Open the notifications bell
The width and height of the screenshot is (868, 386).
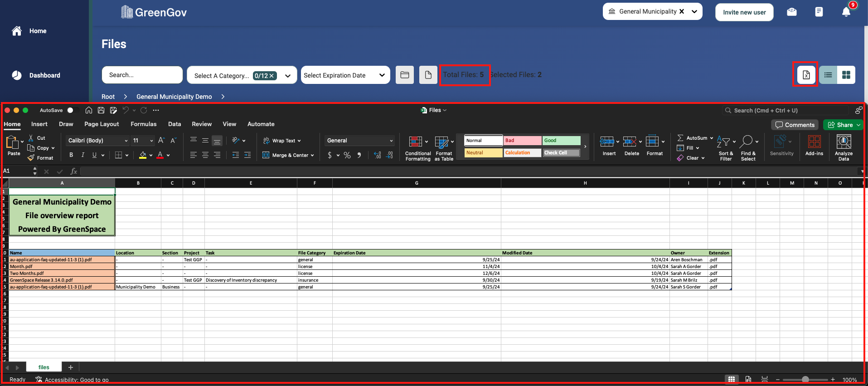pos(846,12)
